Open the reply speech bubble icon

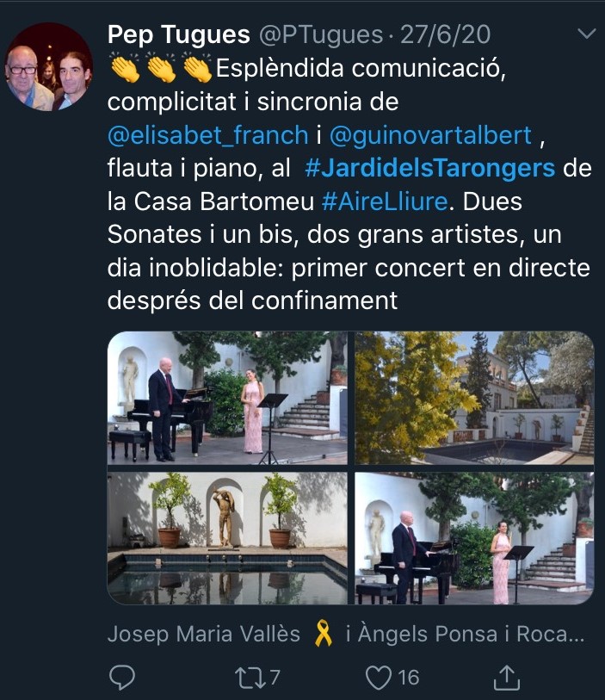tap(122, 678)
